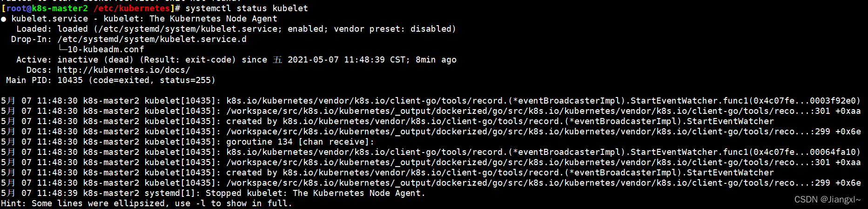Click the 10-kubeadm.conf tree branch symbol
868x209 pixels.
[62, 49]
